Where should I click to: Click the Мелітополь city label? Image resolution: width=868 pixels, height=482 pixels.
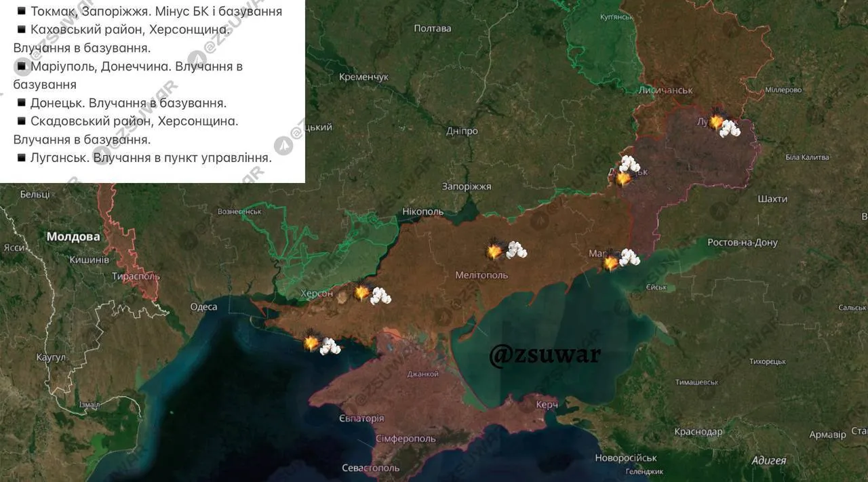point(481,275)
